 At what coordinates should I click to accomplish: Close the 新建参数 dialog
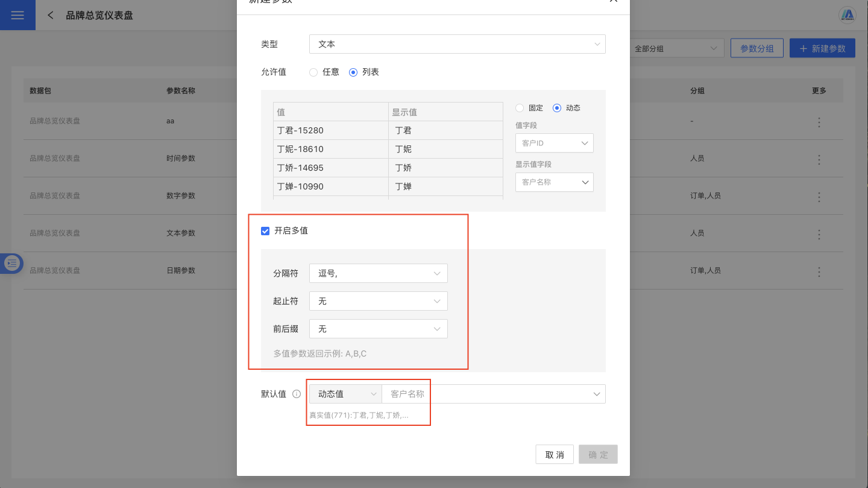tap(613, 2)
